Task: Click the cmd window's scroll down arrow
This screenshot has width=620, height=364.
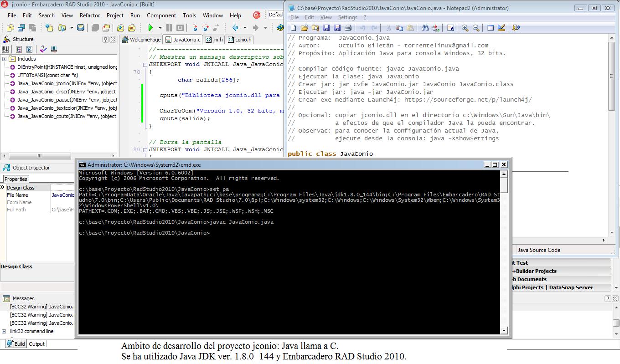Action: pyautogui.click(x=504, y=331)
